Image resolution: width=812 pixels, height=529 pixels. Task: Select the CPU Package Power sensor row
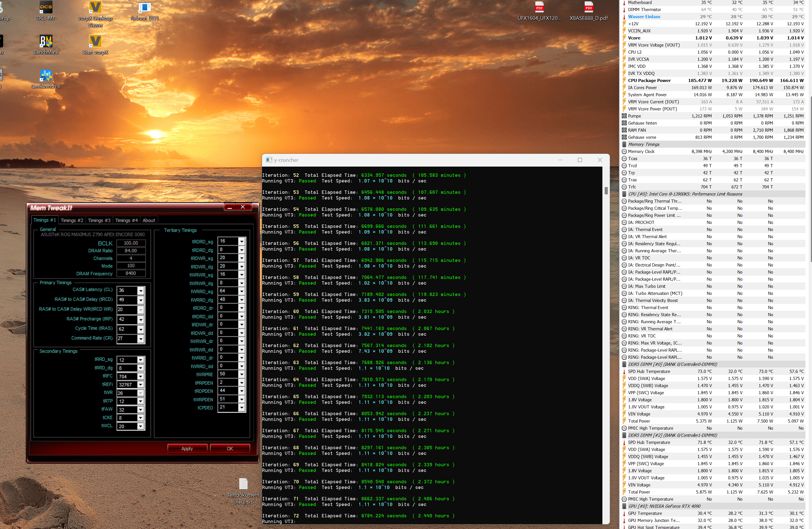coord(713,81)
